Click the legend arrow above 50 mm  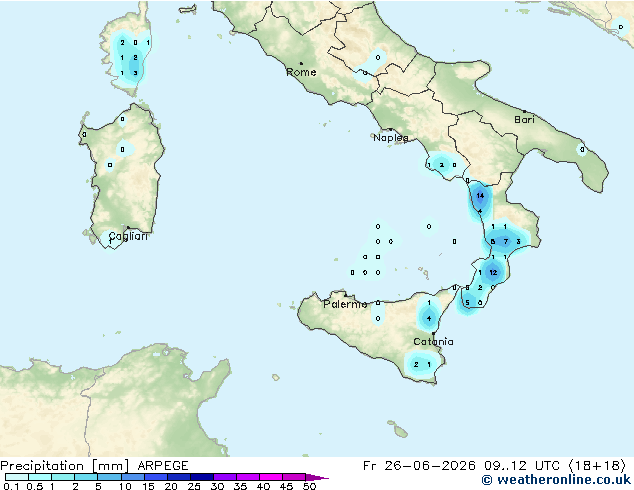317,477
